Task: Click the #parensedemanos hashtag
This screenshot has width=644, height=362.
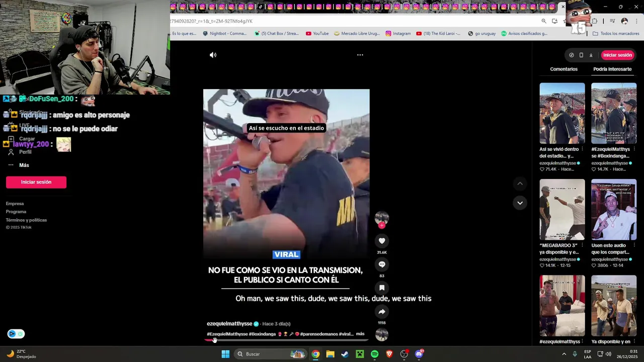Action: [x=319, y=334]
